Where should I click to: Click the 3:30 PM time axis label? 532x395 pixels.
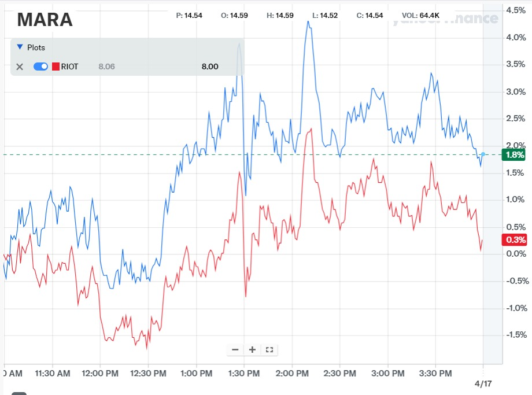tap(435, 373)
